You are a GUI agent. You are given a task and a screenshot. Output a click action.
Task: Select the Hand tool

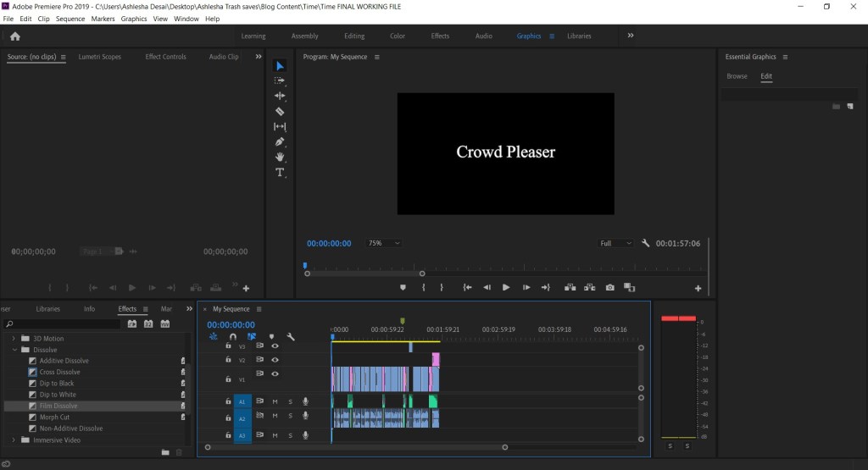coord(280,158)
